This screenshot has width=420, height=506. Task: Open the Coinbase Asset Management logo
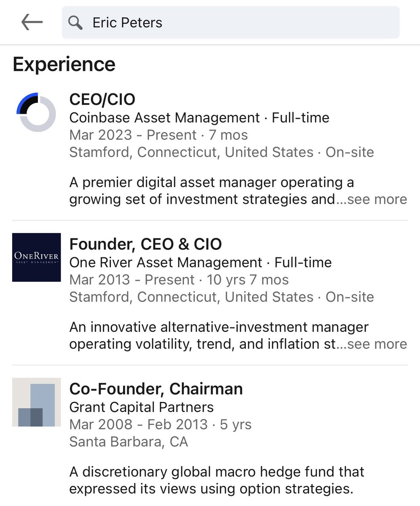click(x=36, y=112)
